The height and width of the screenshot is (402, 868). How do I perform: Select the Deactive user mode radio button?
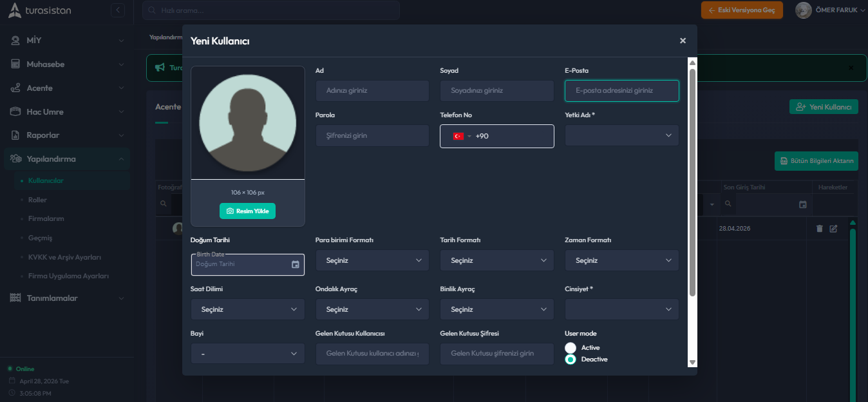click(571, 359)
